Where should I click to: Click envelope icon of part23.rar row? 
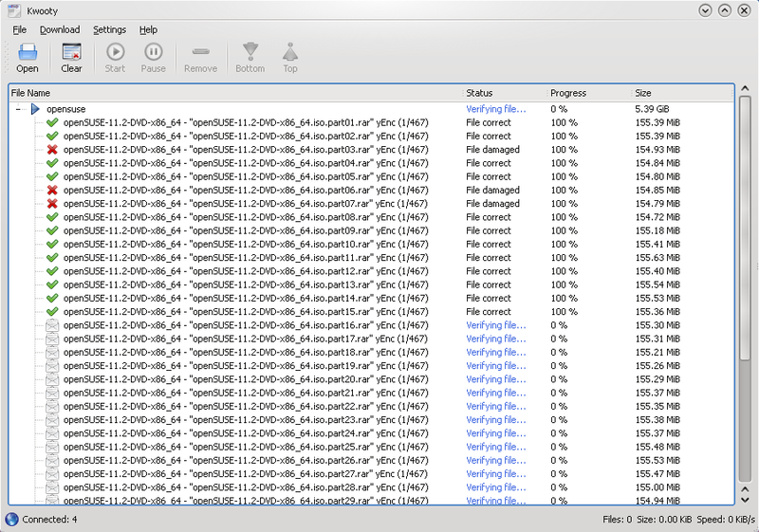[x=52, y=420]
